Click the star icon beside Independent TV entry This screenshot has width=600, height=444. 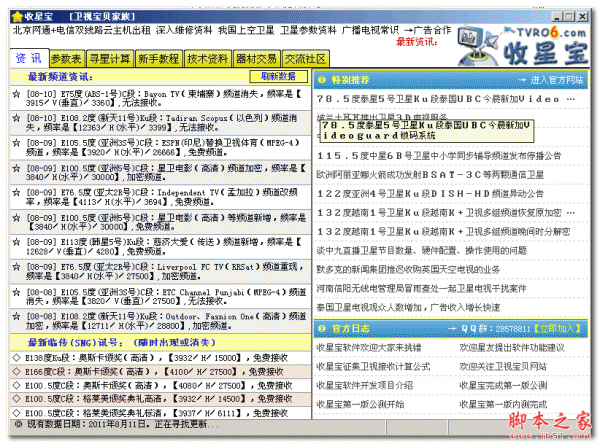click(x=16, y=193)
